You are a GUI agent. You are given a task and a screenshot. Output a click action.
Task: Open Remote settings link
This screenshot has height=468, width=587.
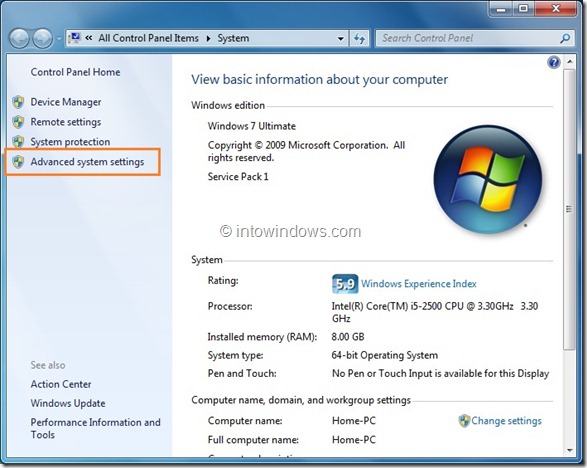66,122
